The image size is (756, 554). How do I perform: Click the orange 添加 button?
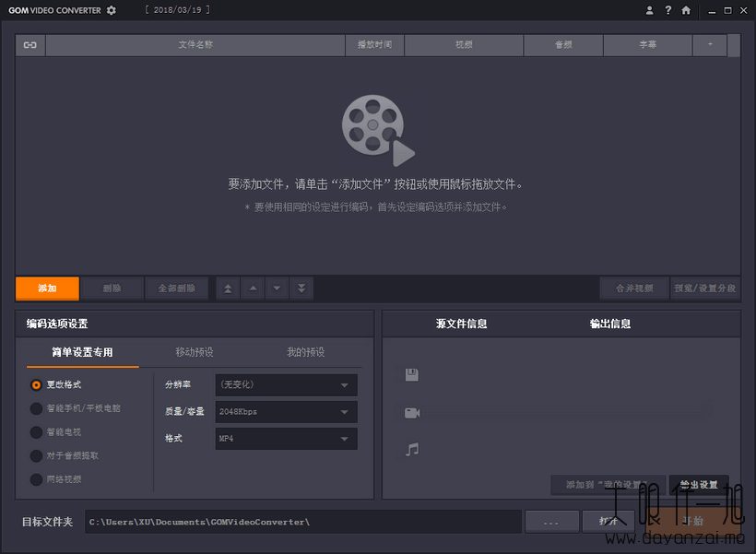pyautogui.click(x=47, y=289)
